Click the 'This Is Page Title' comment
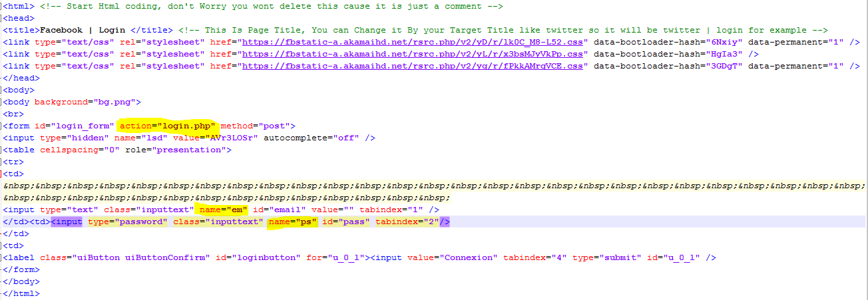The width and height of the screenshot is (868, 300). pyautogui.click(x=503, y=30)
